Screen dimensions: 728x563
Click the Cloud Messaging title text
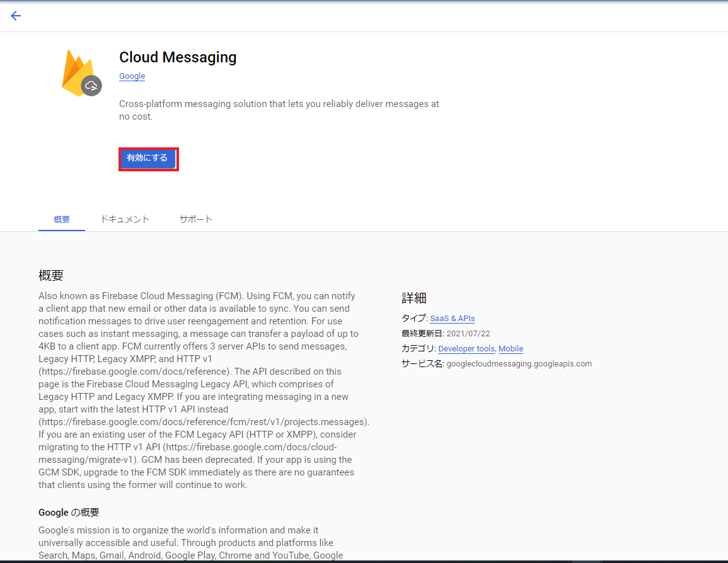click(178, 57)
